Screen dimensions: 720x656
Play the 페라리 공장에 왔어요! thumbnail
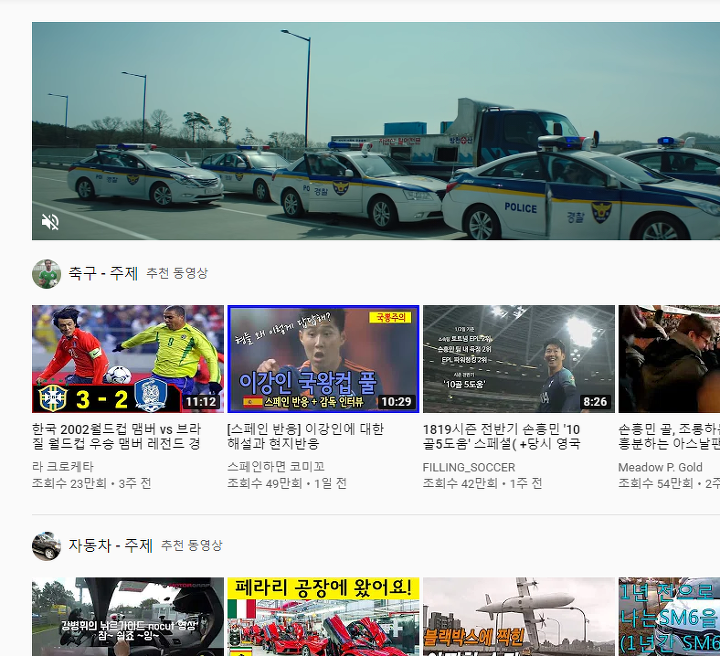[x=323, y=617]
